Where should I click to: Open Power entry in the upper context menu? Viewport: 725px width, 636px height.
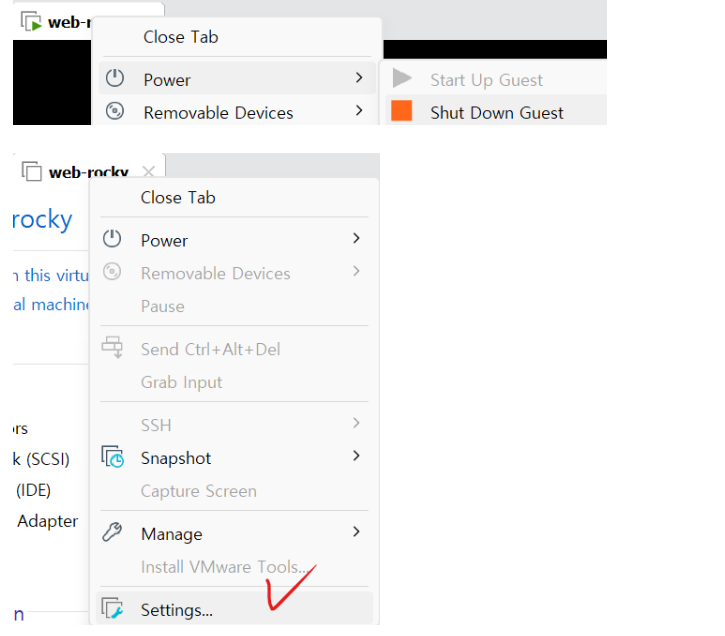point(236,79)
